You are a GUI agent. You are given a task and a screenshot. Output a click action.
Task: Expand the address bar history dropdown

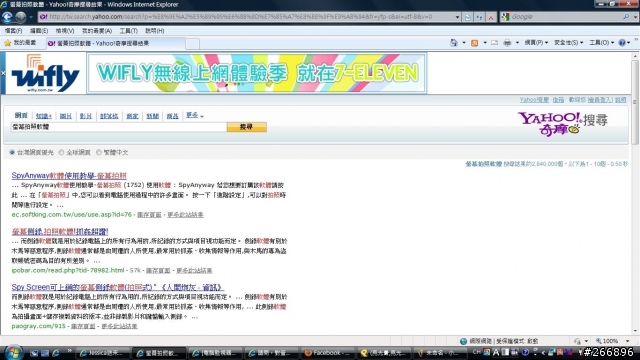(x=457, y=17)
